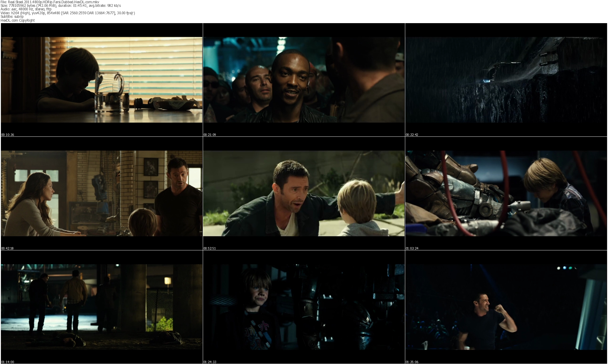
Task: Click the thumbnail at 00:10:36
Action: [102, 80]
